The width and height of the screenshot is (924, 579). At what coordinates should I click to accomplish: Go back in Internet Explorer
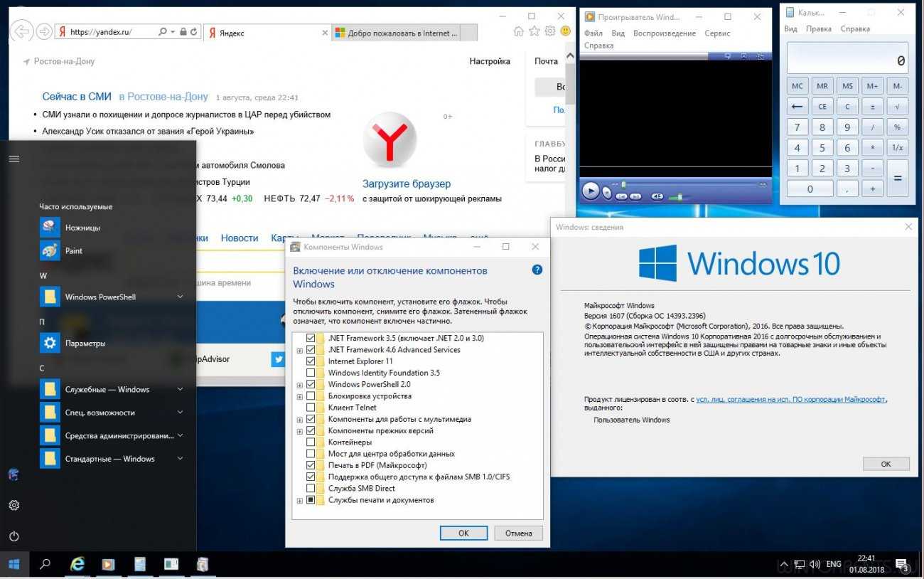[x=23, y=31]
